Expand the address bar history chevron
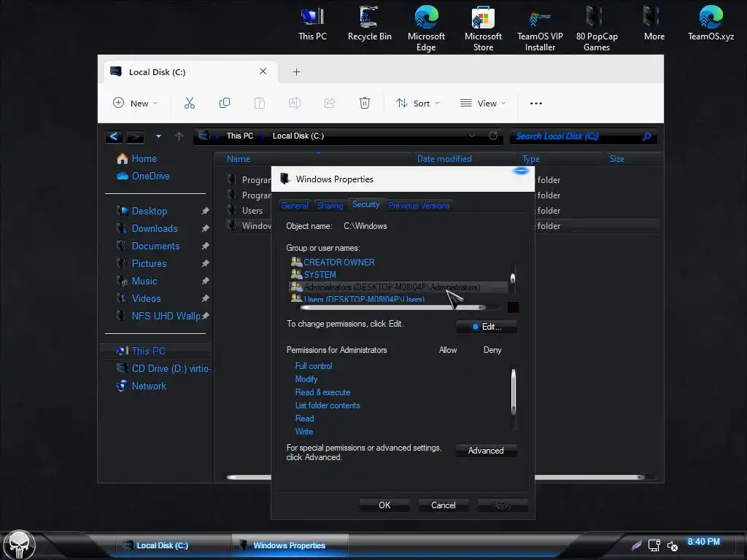The height and width of the screenshot is (560, 747). pos(472,136)
